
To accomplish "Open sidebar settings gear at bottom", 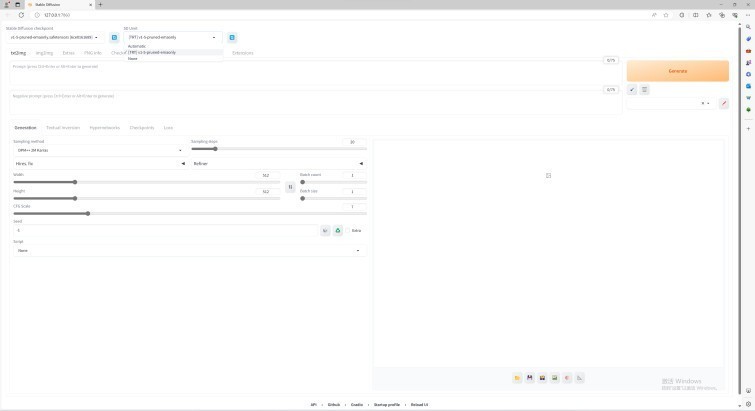I will [748, 404].
